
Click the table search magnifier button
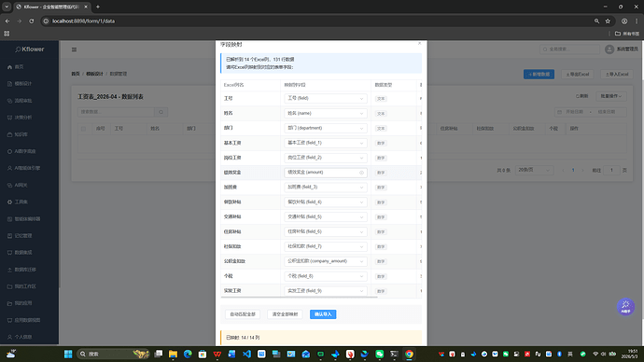161,112
